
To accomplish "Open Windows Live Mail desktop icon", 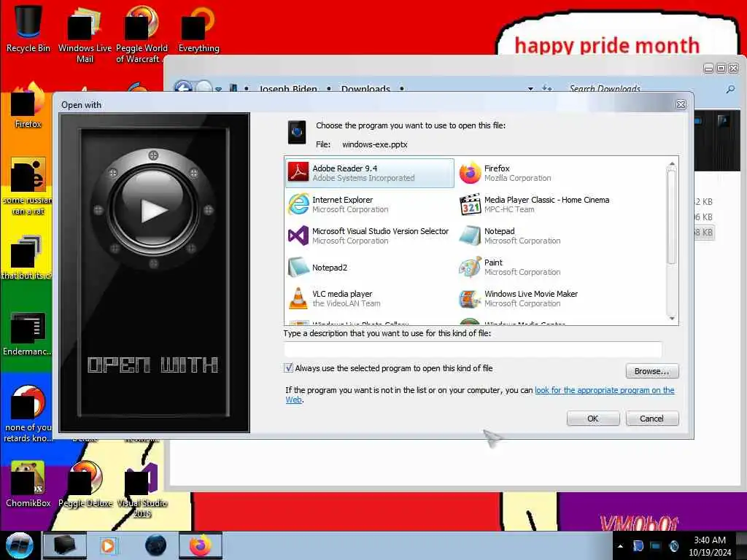I will pos(85,34).
